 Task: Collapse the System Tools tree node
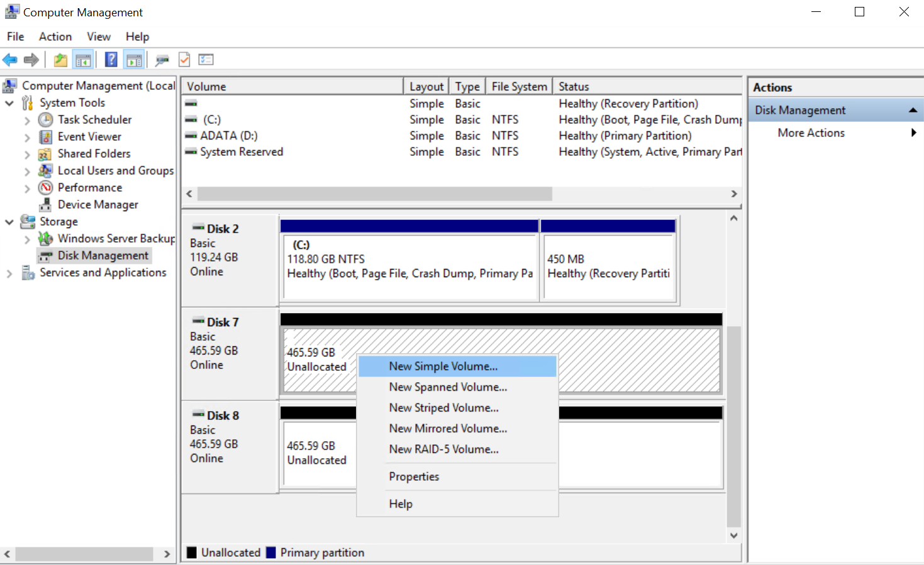(9, 103)
